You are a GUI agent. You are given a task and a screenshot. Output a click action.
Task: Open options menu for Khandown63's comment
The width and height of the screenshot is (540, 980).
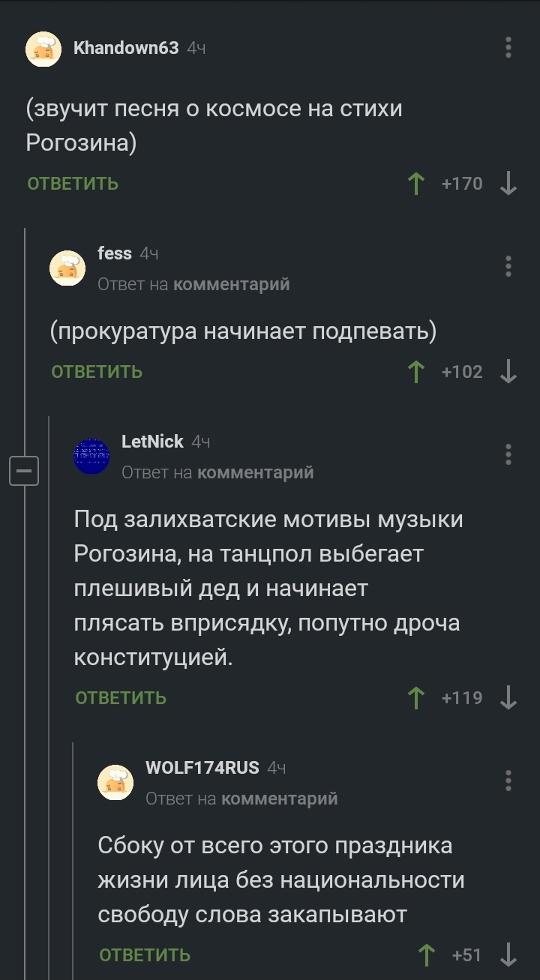point(508,48)
